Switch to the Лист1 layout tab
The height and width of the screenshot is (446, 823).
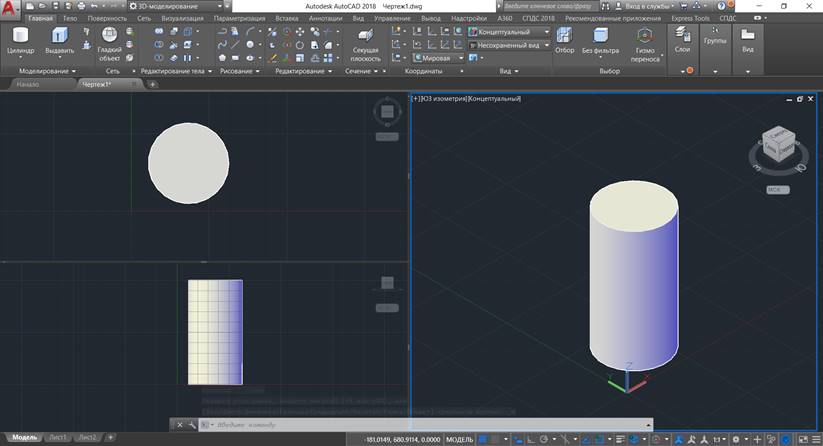[x=59, y=438]
